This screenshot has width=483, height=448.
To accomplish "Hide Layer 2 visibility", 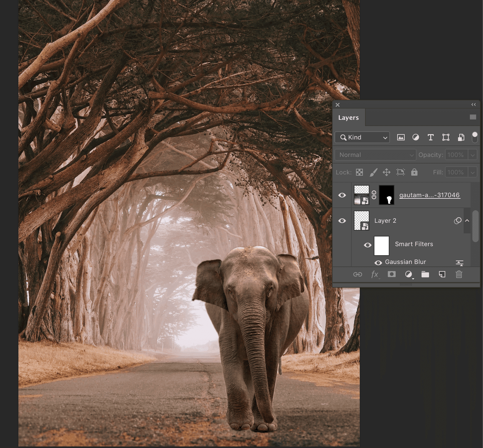I will [x=342, y=221].
